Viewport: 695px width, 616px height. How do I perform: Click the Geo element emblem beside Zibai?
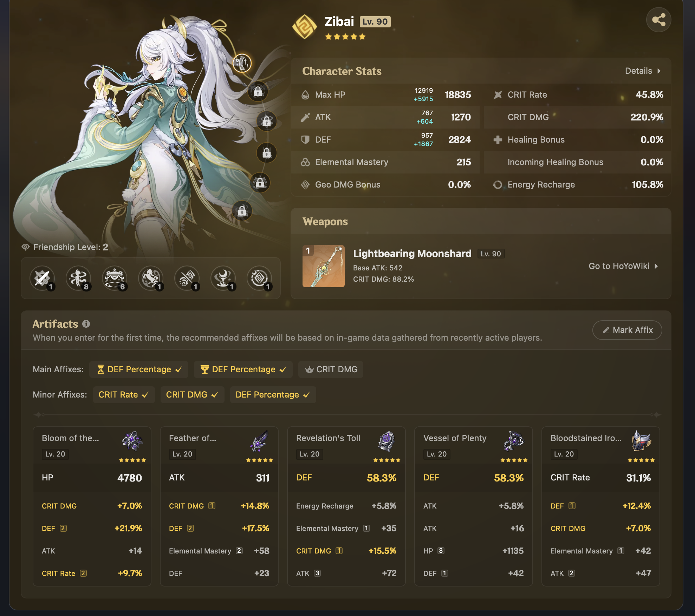coord(304,27)
